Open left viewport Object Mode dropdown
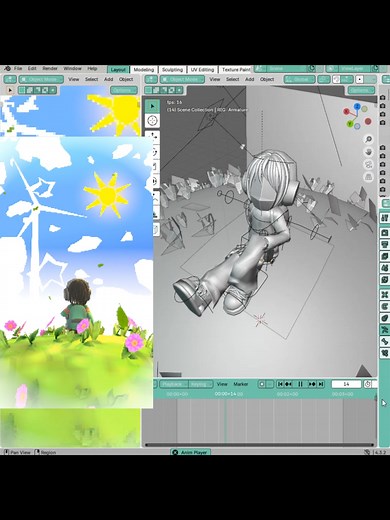 pos(41,79)
